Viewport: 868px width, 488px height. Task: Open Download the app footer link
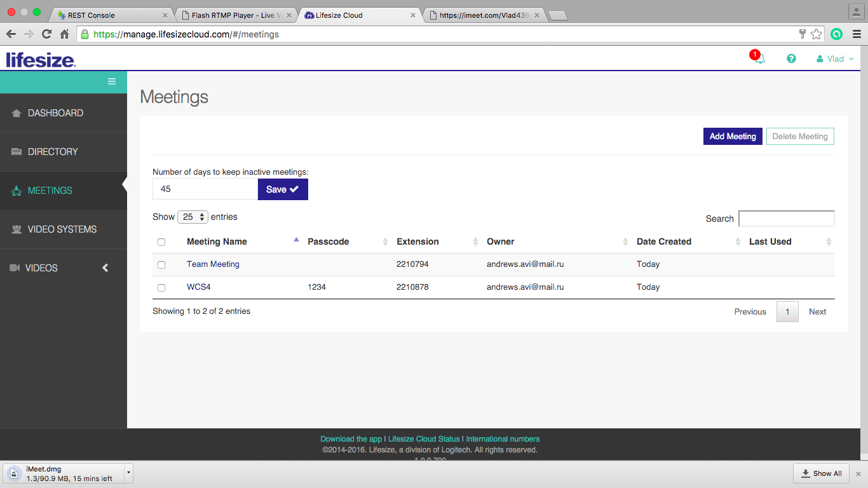[351, 439]
